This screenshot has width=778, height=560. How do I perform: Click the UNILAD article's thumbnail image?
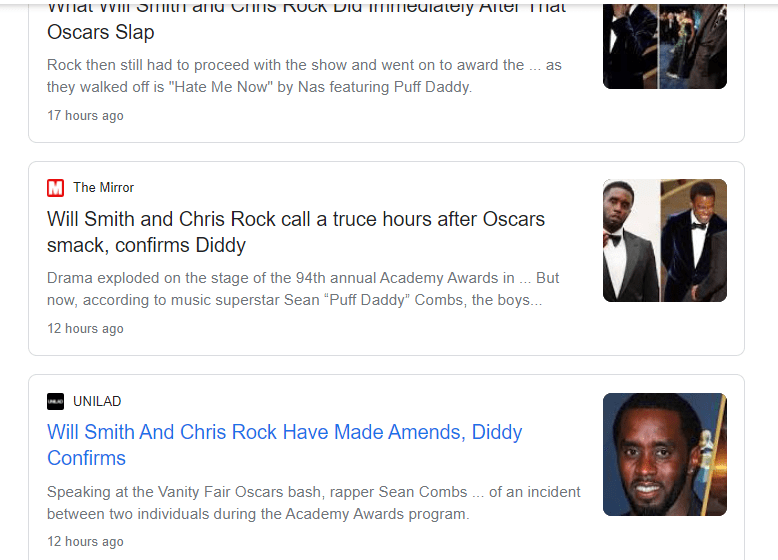pyautogui.click(x=664, y=454)
